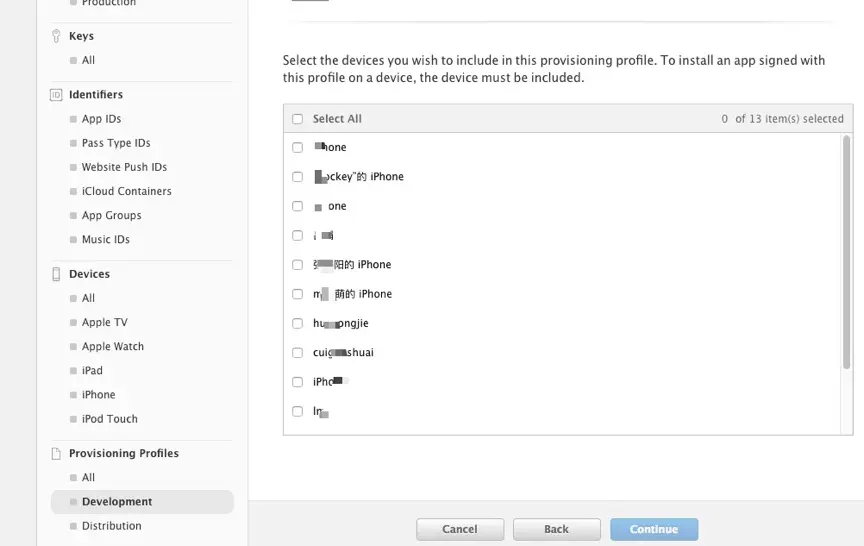Click the Keys section key icon

tap(56, 36)
